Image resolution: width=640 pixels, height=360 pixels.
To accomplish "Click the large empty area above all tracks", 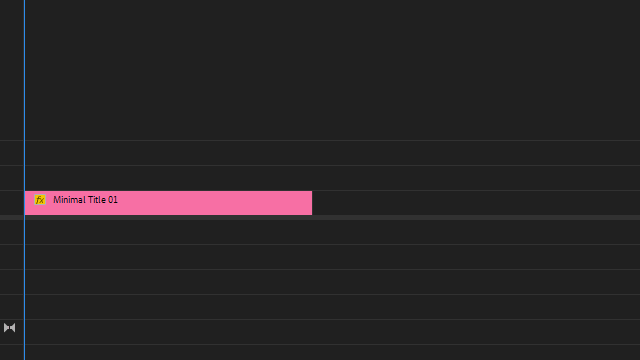I will (332, 70).
